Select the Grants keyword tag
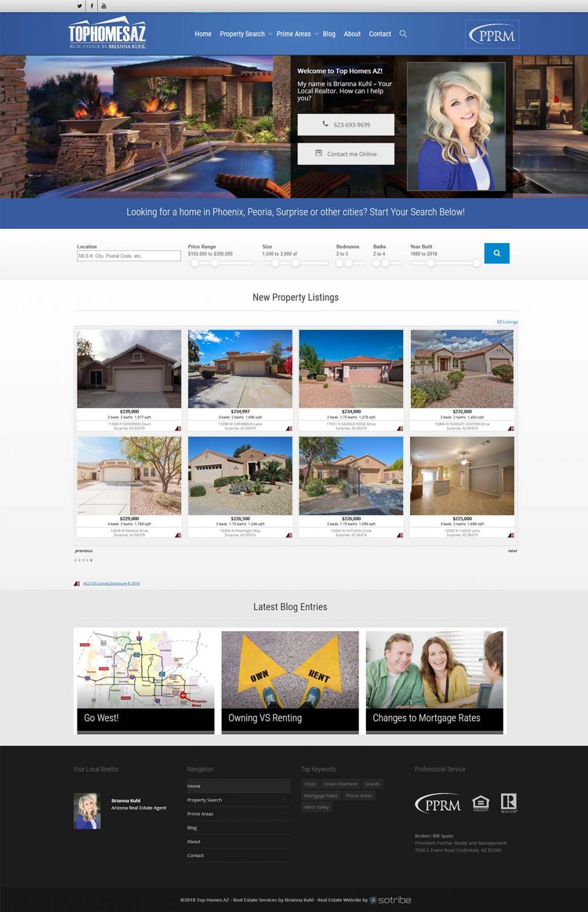The height and width of the screenshot is (912, 588). (372, 784)
